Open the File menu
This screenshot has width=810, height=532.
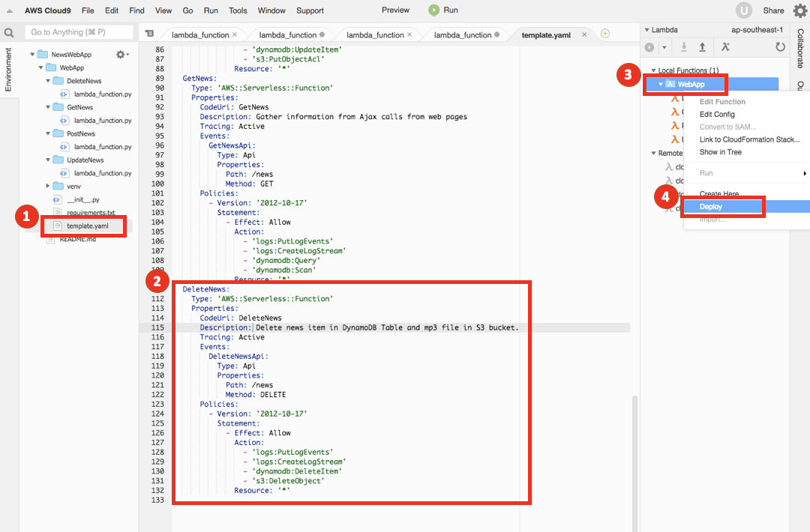[x=88, y=10]
